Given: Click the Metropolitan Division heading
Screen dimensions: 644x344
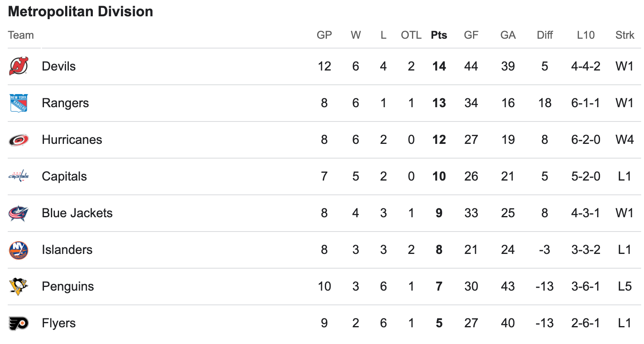Looking at the screenshot, I should (81, 11).
